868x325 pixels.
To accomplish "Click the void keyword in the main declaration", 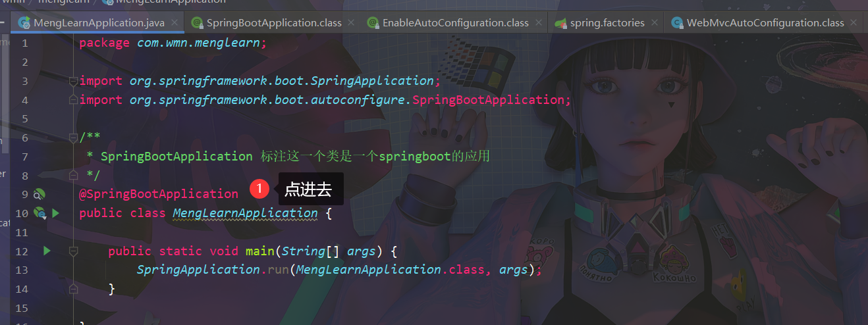I will point(224,251).
